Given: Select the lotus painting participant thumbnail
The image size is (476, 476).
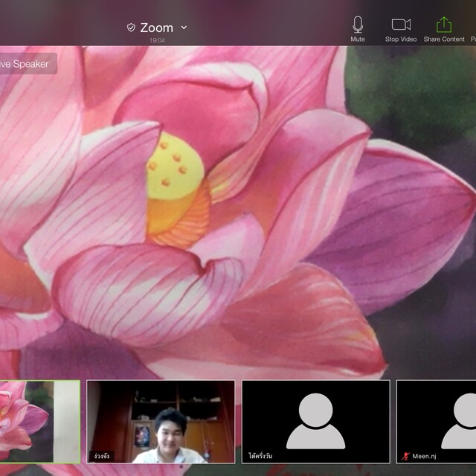Looking at the screenshot, I should click(x=39, y=422).
